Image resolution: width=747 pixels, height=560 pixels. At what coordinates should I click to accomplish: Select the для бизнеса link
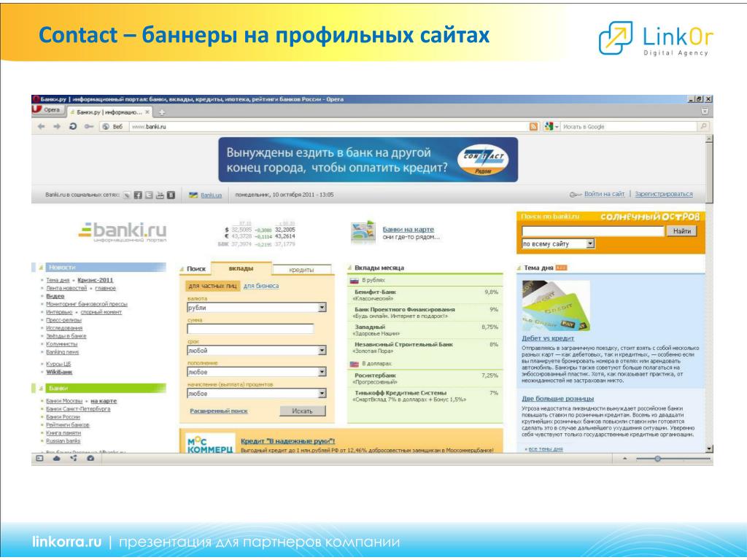(261, 286)
